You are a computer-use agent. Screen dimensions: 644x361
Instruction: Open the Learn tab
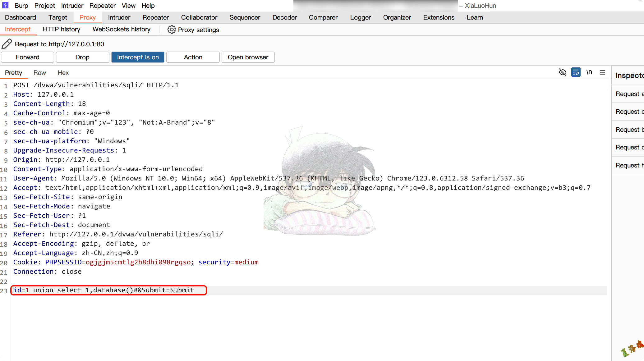[x=475, y=17]
